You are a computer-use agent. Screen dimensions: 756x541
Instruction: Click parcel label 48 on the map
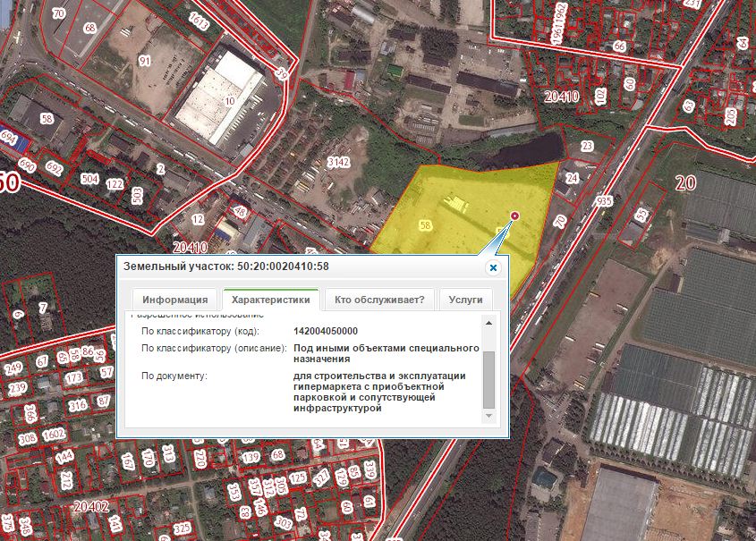[x=240, y=211]
